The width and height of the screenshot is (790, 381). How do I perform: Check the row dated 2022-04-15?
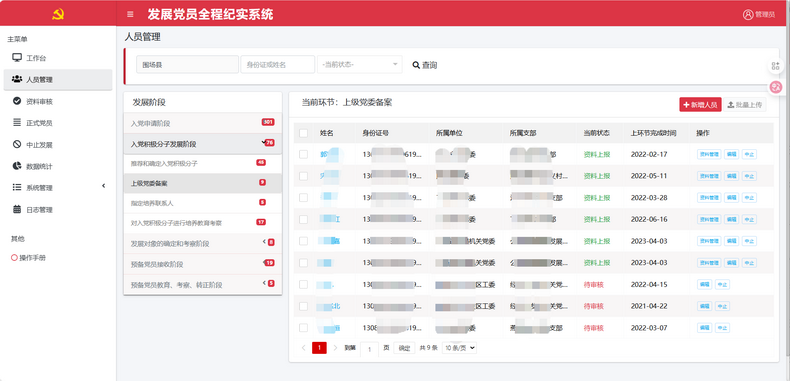point(303,284)
